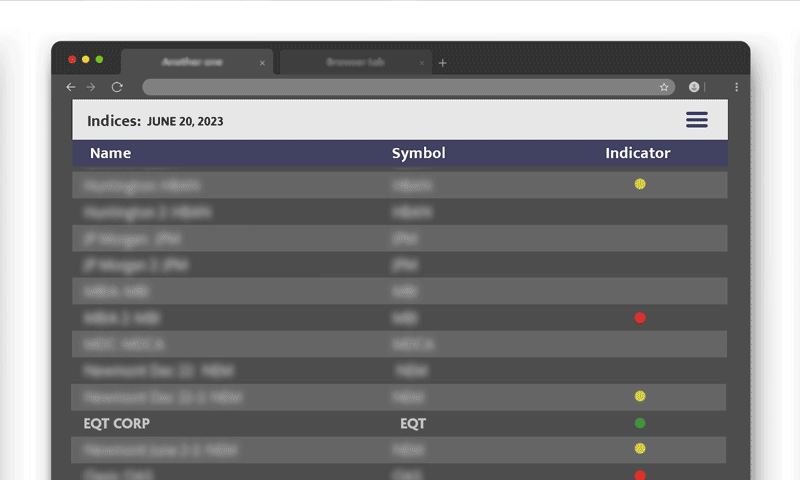Bookmark the page using the star icon
This screenshot has width=800, height=480.
(x=664, y=87)
